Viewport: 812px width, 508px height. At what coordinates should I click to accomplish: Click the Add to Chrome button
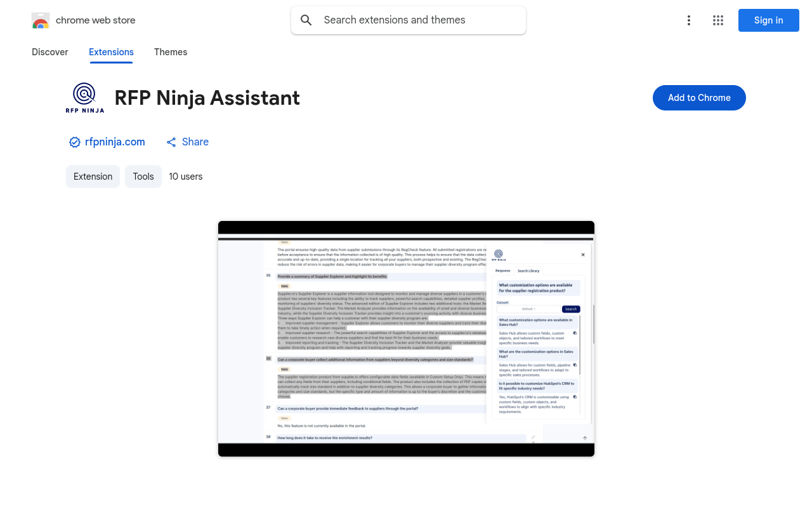[699, 98]
